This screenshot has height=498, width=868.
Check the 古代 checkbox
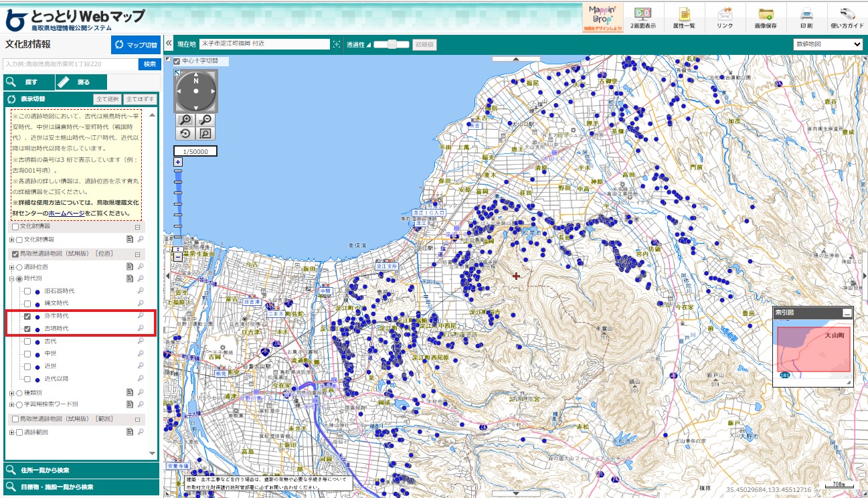(x=27, y=341)
